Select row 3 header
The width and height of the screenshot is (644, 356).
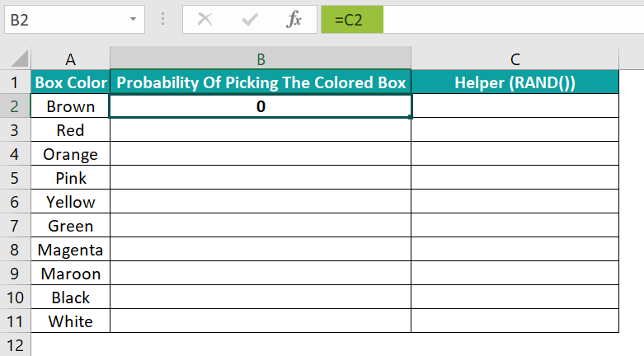15,129
